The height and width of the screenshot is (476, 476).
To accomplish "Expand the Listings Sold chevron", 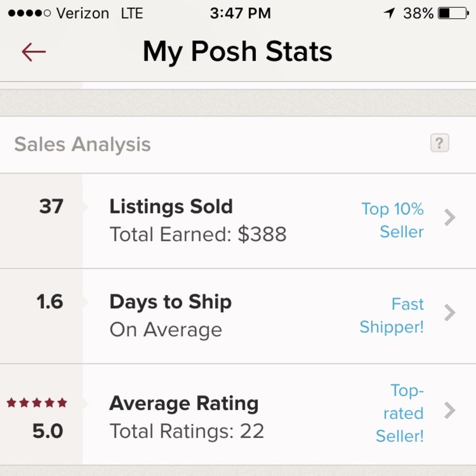I will pyautogui.click(x=449, y=218).
